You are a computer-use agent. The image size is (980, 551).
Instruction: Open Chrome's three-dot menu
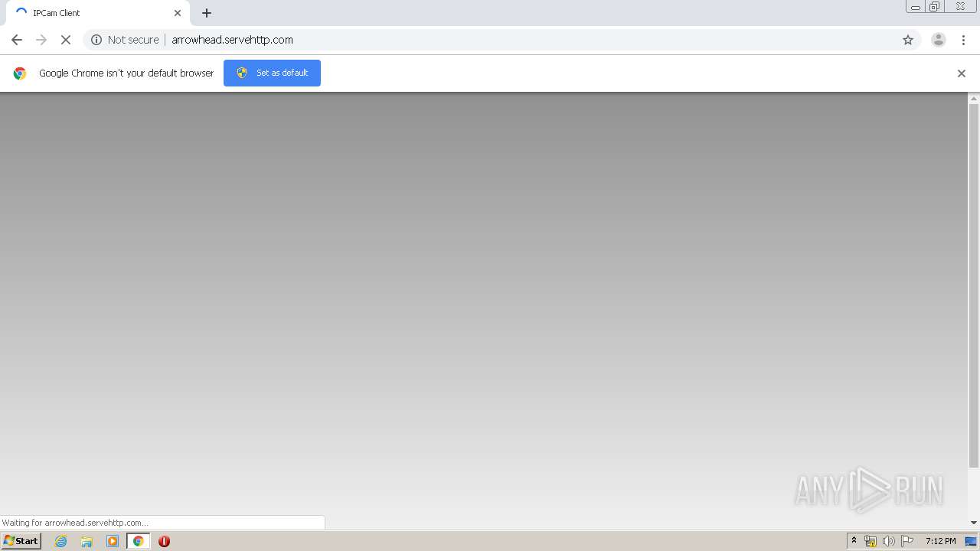[963, 40]
